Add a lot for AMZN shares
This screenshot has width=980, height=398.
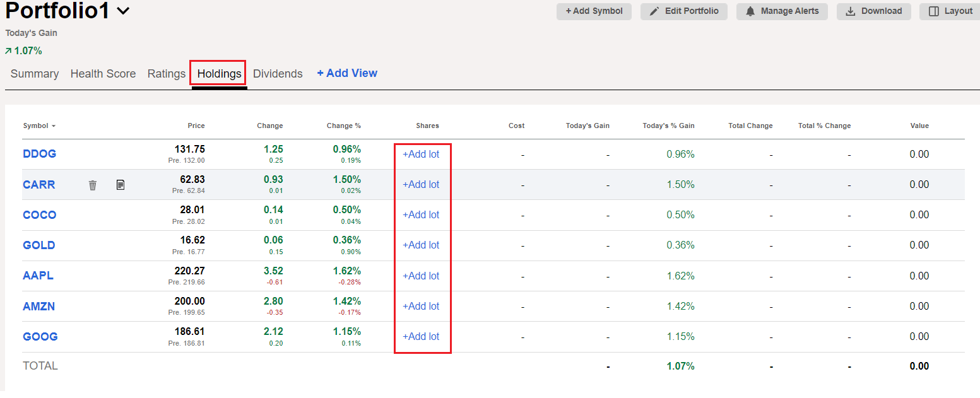pyautogui.click(x=421, y=306)
